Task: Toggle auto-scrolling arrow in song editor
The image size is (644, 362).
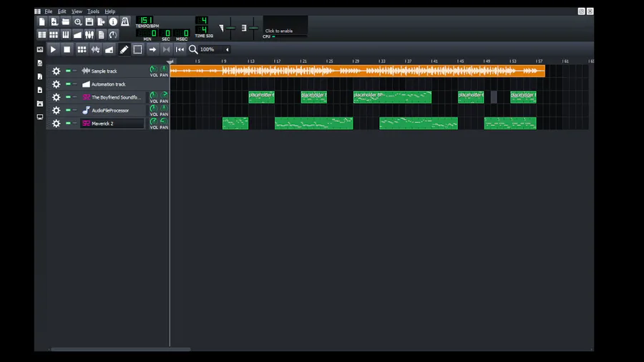Action: point(152,49)
